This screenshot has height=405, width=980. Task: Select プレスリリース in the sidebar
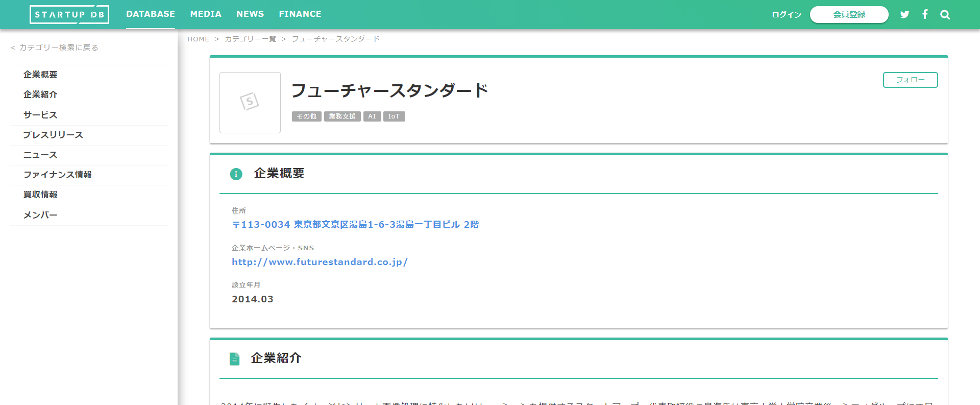pos(89,135)
